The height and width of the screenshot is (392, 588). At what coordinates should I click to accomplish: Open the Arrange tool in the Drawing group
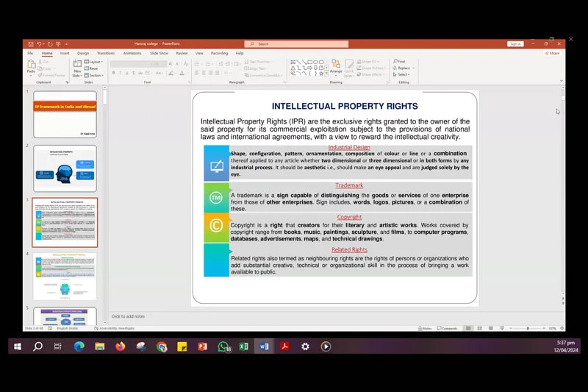tap(336, 66)
